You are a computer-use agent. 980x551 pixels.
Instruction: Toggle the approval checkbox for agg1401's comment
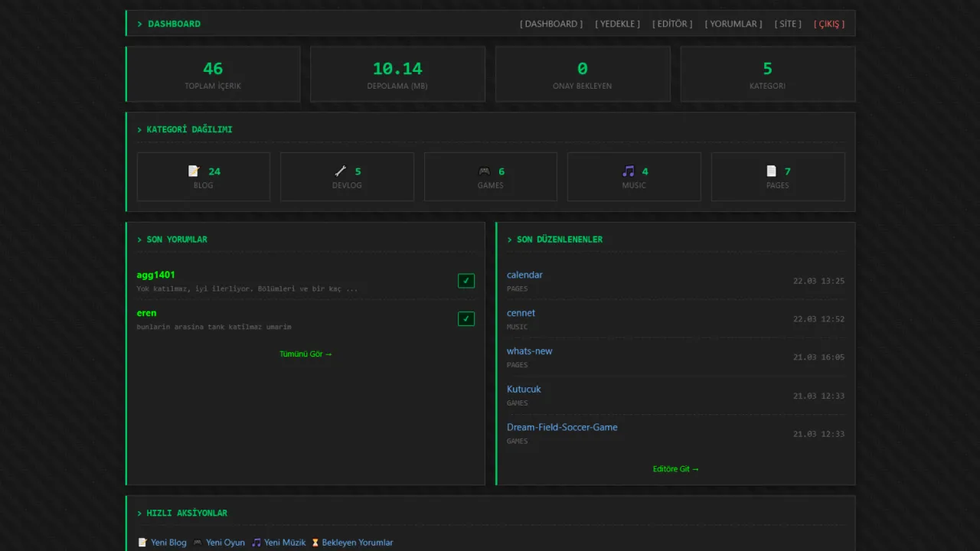[x=465, y=281]
